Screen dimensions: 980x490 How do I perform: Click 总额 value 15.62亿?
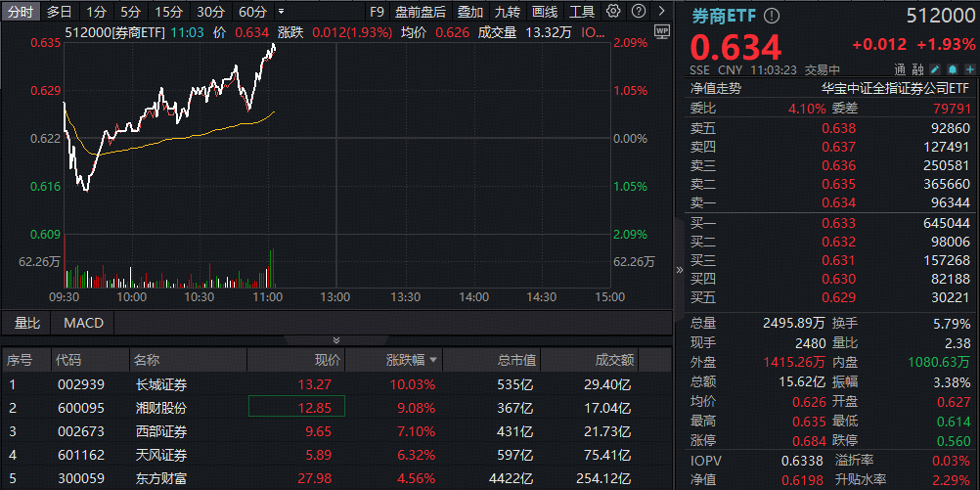click(x=800, y=381)
